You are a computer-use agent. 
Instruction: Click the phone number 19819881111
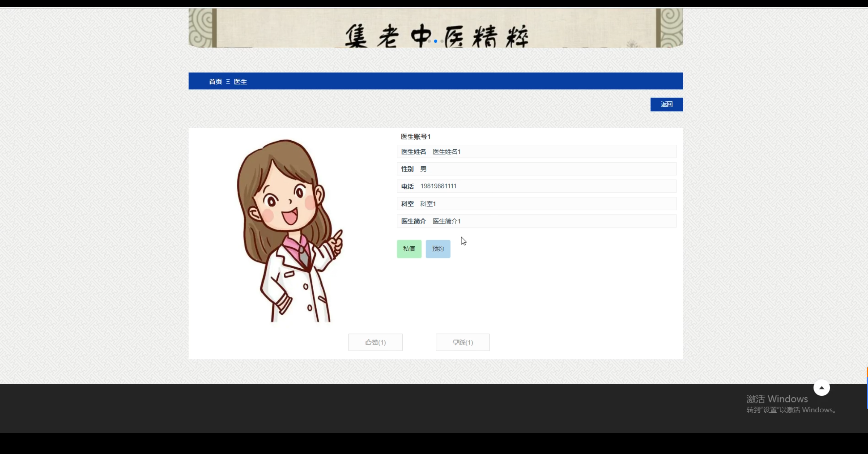(x=438, y=186)
